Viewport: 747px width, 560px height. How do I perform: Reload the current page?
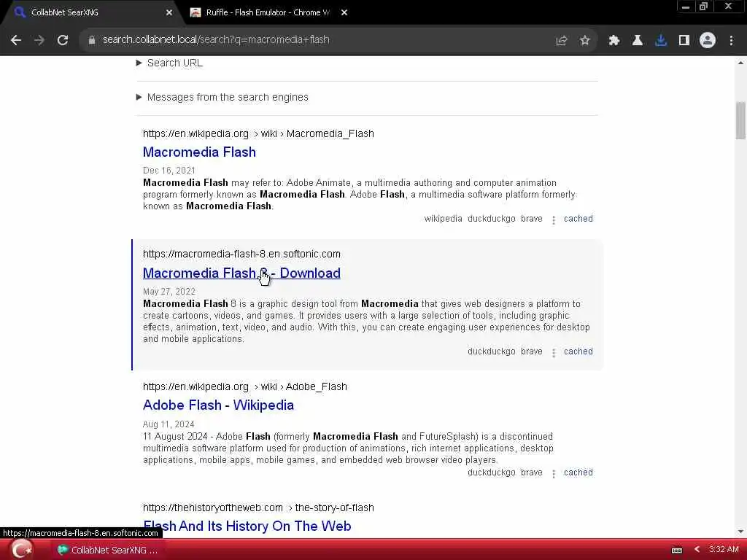(63, 40)
